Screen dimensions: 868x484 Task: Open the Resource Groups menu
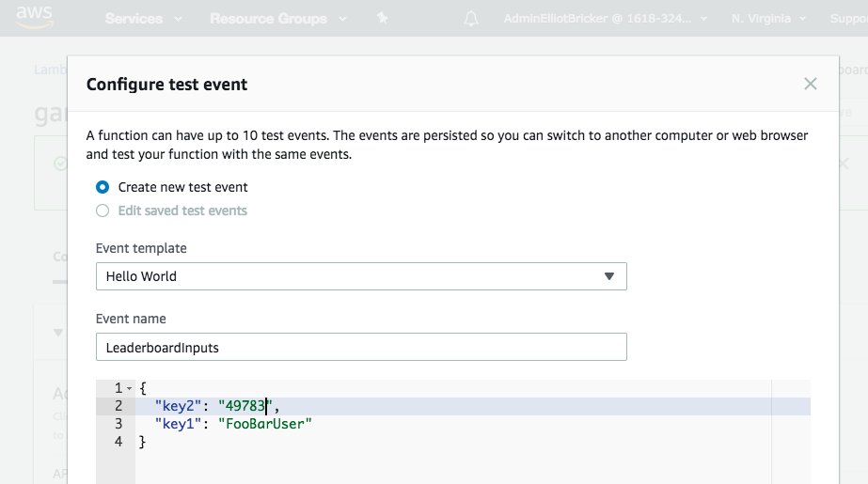(278, 18)
